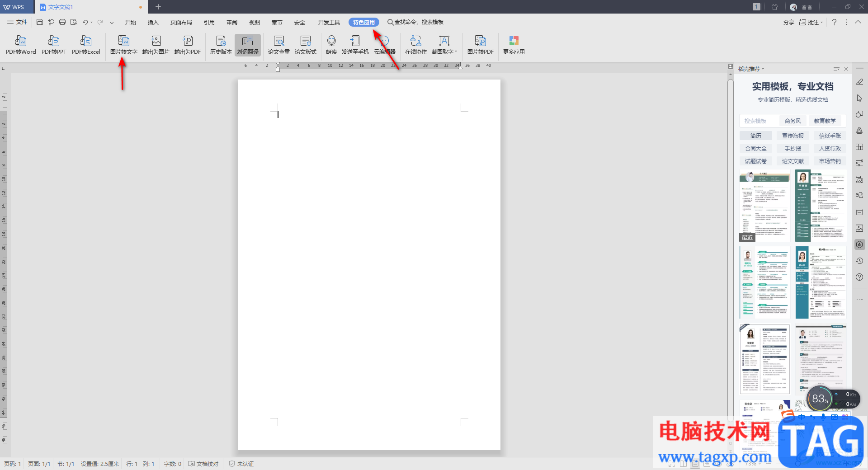
Task: Close the 稻壳推荐 side panel
Action: (x=846, y=69)
